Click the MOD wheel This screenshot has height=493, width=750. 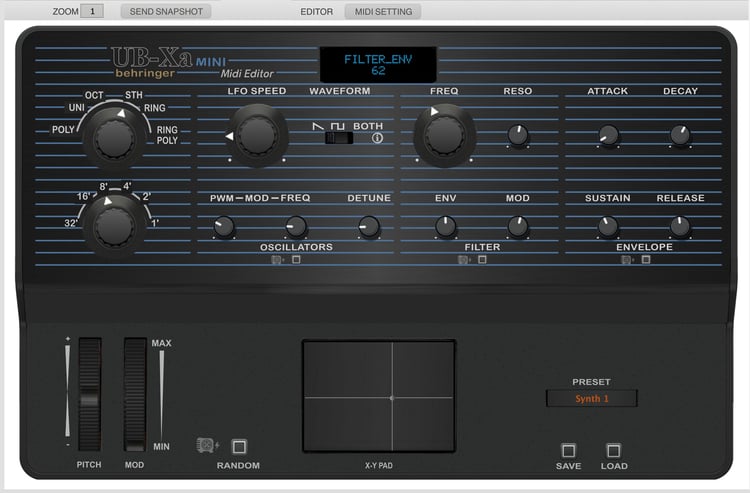[x=135, y=394]
